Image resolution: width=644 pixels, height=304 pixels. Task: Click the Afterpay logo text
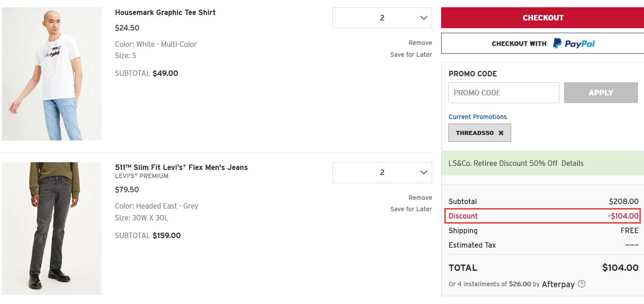[x=558, y=284]
